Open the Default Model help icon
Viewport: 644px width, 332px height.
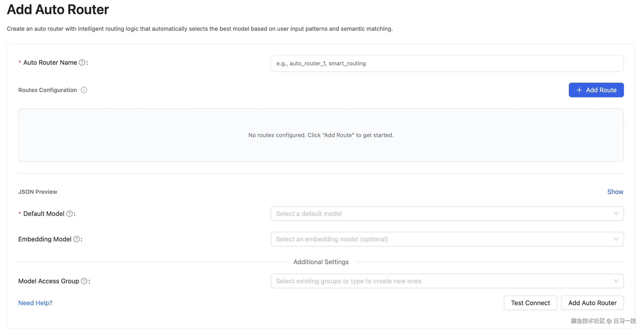click(69, 214)
